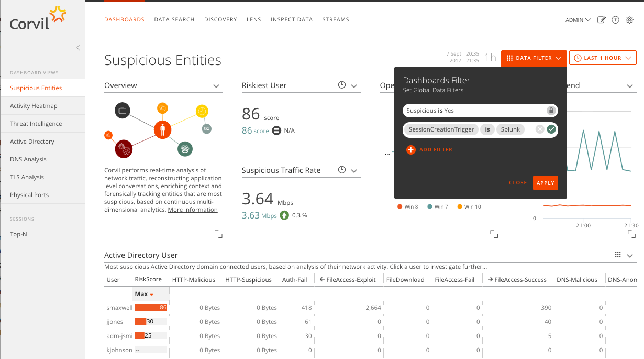This screenshot has height=359, width=644.
Task: Open the LENS tab
Action: coord(254,20)
